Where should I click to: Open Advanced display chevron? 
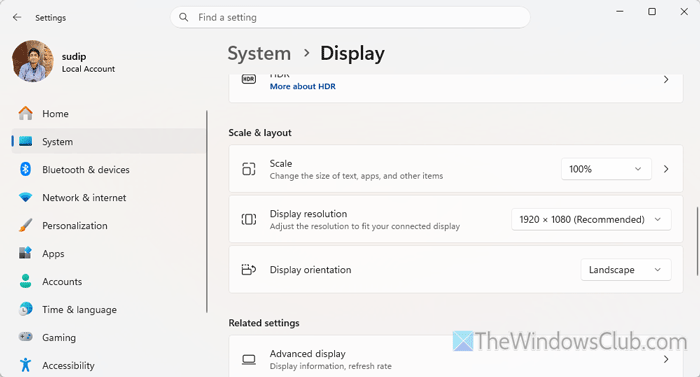(x=666, y=359)
